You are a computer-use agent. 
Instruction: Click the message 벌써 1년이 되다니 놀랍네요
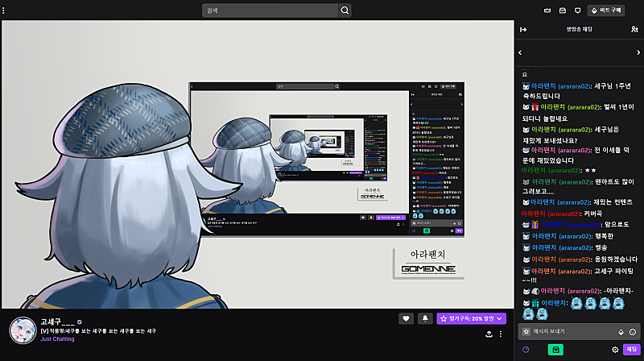(578, 113)
